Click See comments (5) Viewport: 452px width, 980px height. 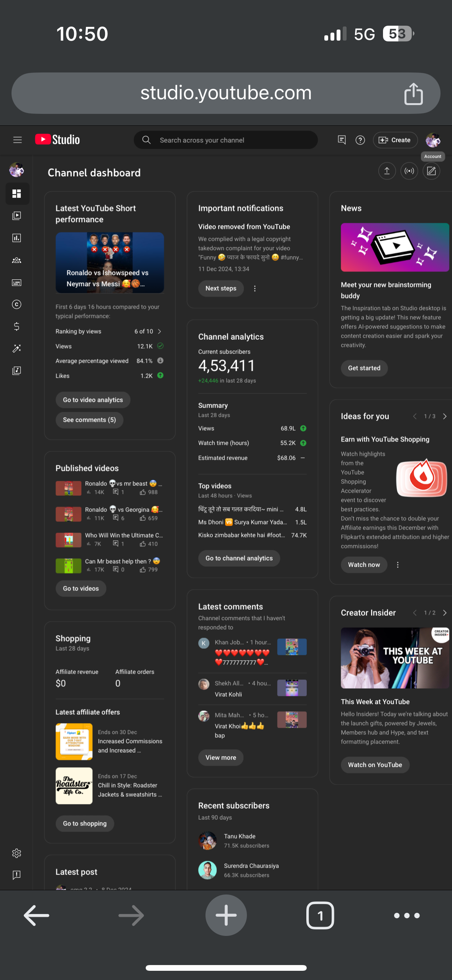pyautogui.click(x=89, y=420)
